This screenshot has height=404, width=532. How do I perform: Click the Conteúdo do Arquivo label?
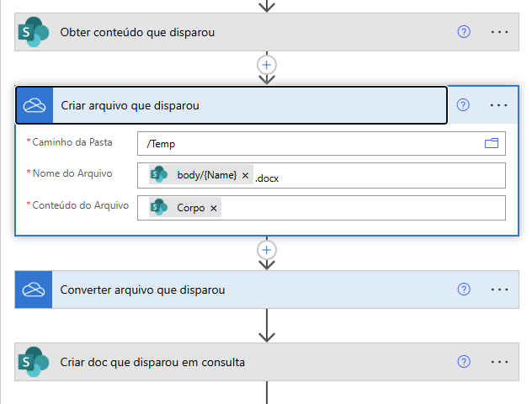[x=81, y=205]
